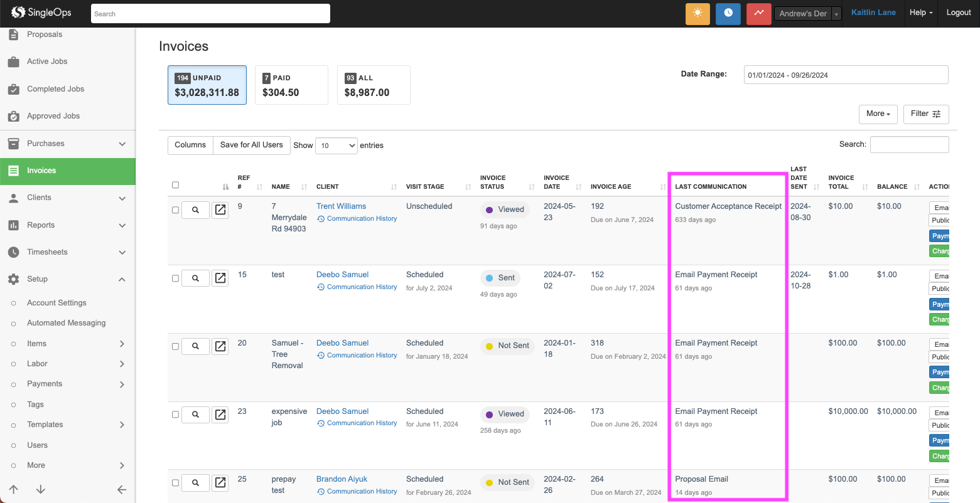Open Automated Messaging in Setup menu
The width and height of the screenshot is (980, 503).
point(66,323)
